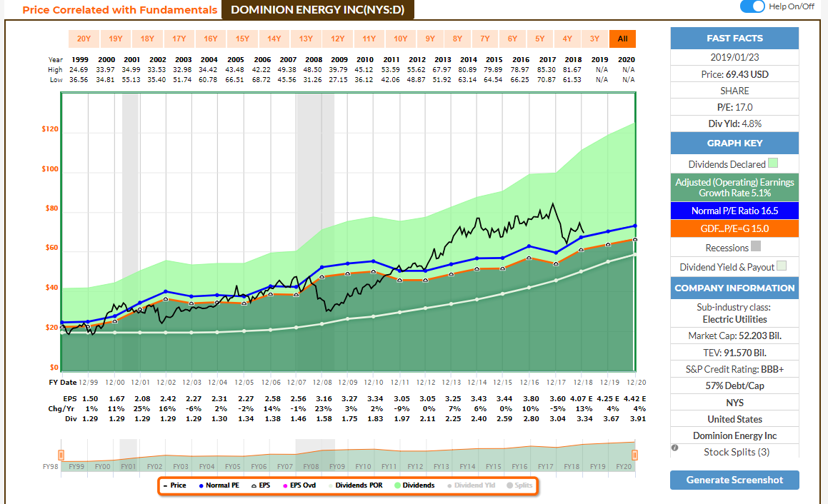Toggle Price series in legend

[x=175, y=485]
